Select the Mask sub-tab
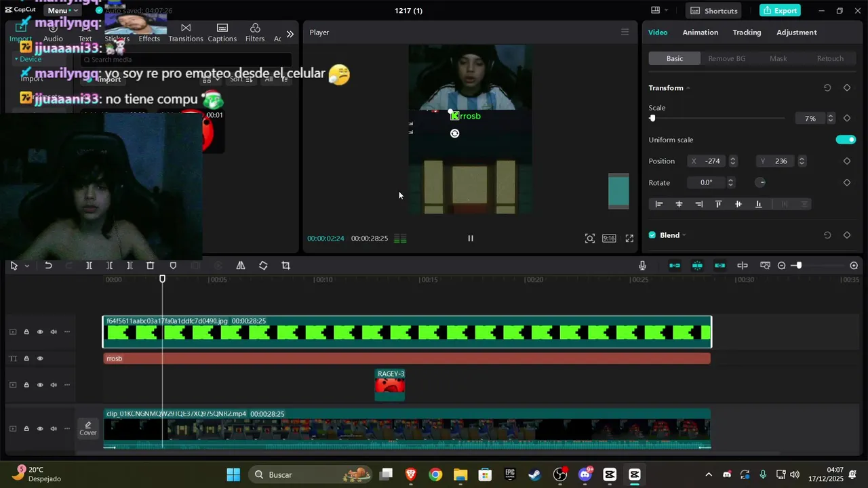The width and height of the screenshot is (868, 488). 778,58
